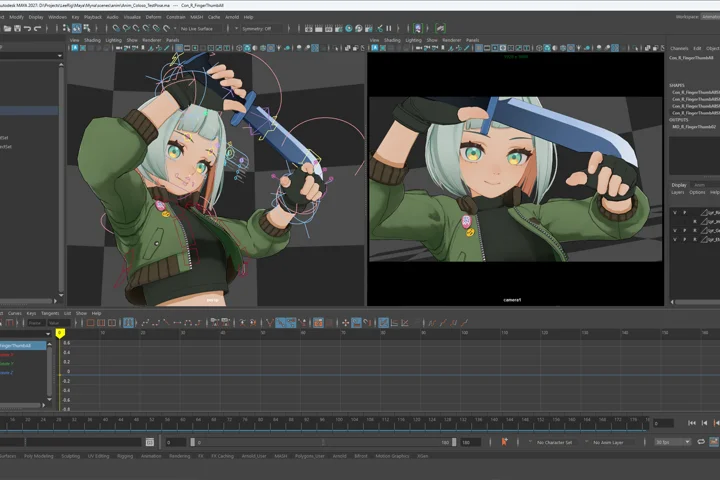Screen dimensions: 720x480
Task: Open the No Anim Layer dropdown
Action: coord(607,442)
